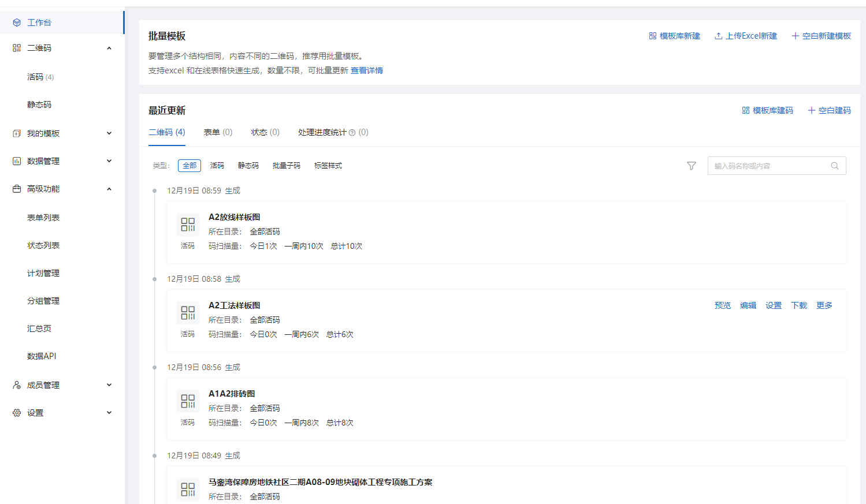Select the 静态码 type filter

[248, 165]
